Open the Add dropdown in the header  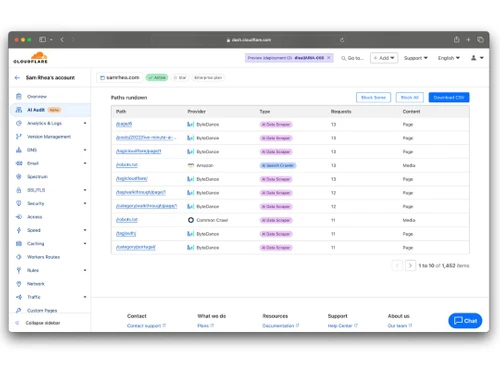[x=384, y=58]
